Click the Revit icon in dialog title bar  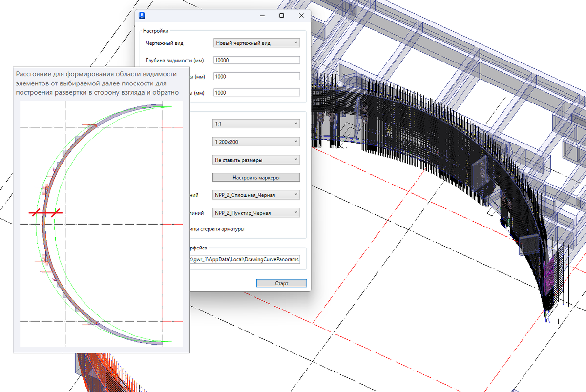[x=142, y=15]
